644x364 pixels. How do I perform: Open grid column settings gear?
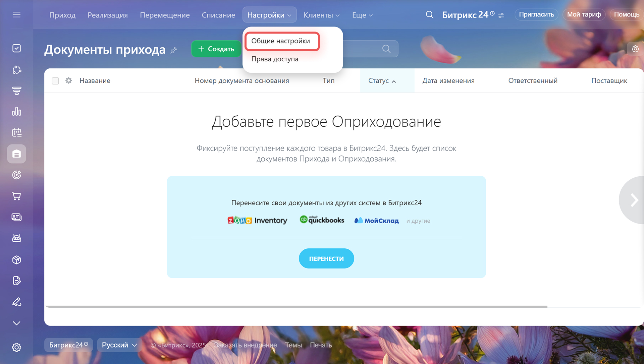coord(69,80)
